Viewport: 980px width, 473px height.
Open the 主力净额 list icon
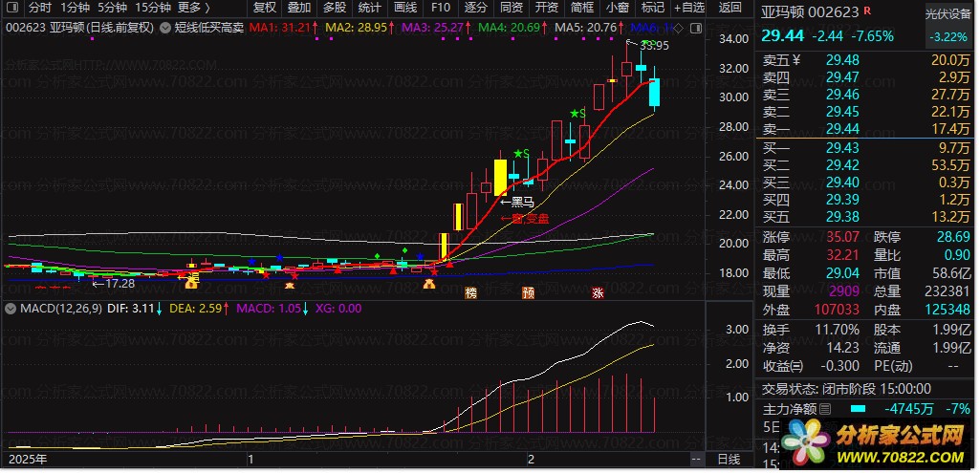[825, 409]
